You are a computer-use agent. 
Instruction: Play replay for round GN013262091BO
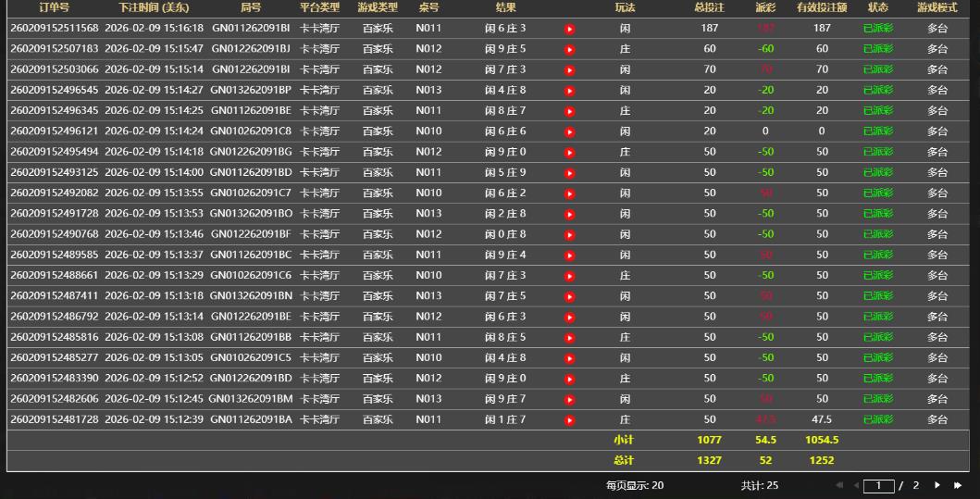570,214
